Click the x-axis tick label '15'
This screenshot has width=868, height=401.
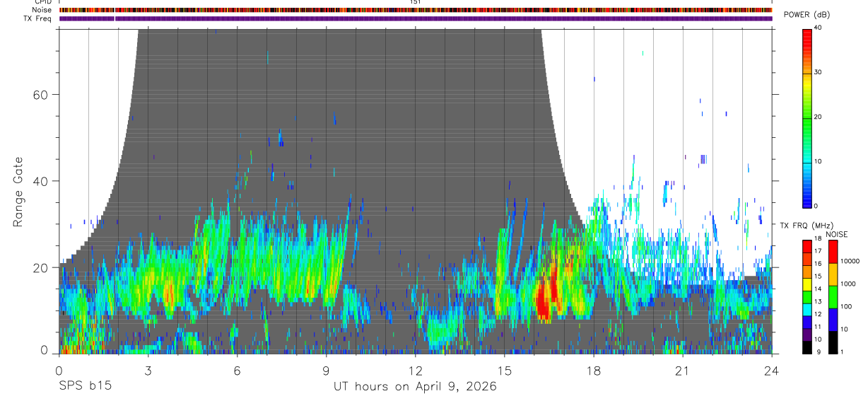[505, 370]
